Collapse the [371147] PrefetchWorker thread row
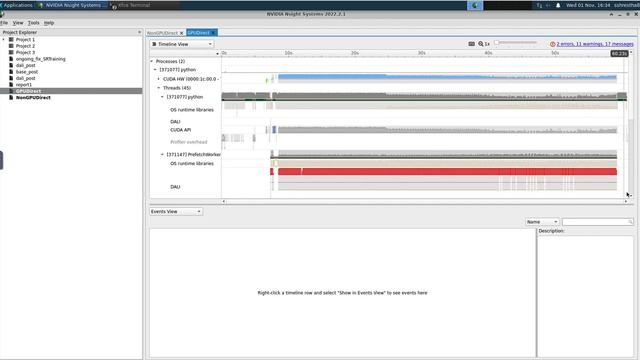 [x=162, y=154]
